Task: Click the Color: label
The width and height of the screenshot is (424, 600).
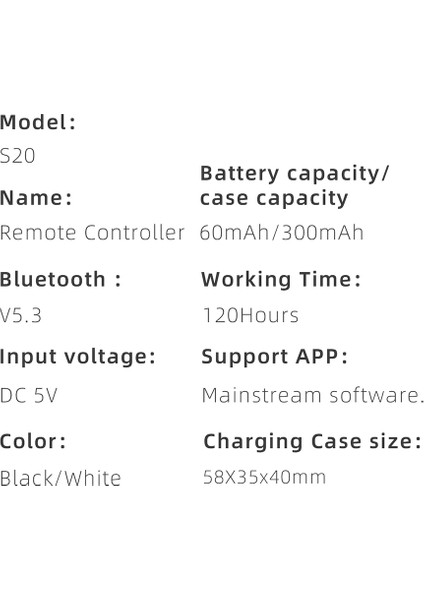Action: 33,441
